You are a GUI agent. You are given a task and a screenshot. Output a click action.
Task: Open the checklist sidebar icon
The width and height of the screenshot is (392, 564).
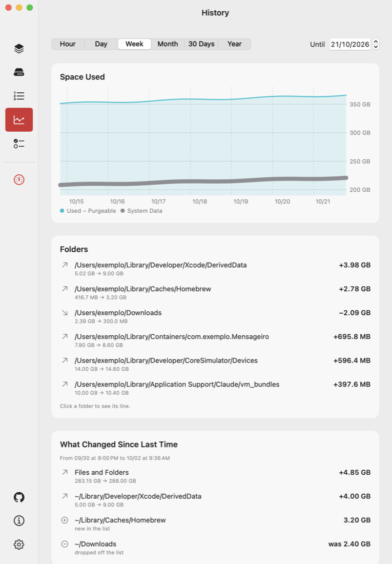(19, 144)
